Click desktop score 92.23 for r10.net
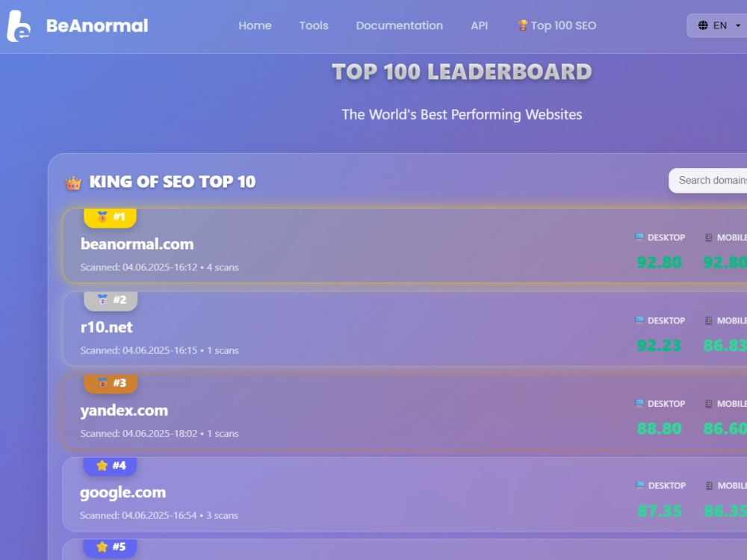 (x=659, y=346)
